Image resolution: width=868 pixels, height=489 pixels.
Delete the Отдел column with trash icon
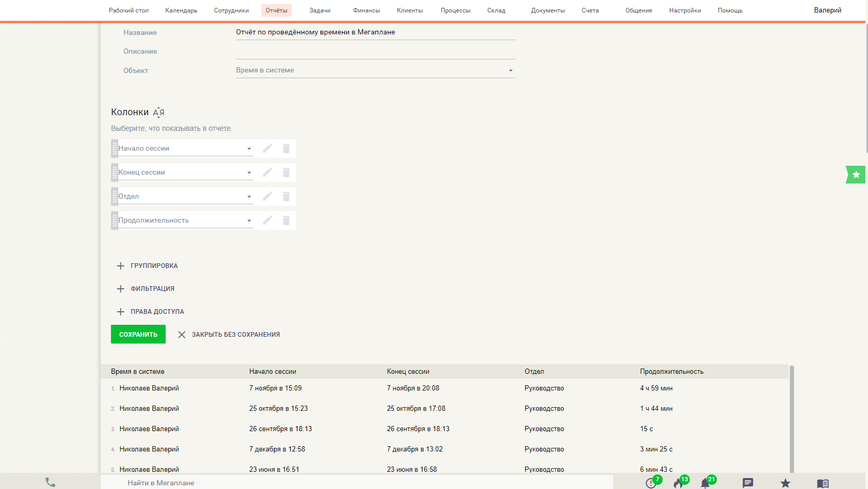pyautogui.click(x=286, y=197)
